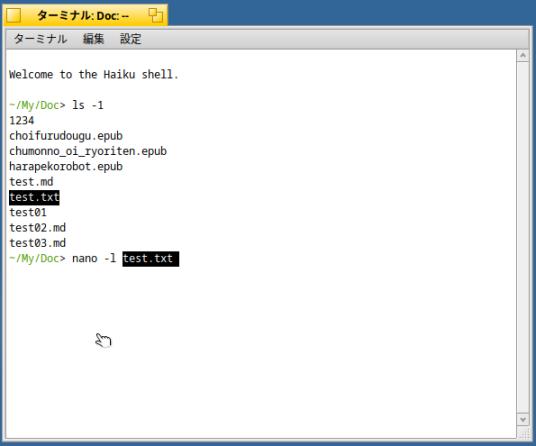Click the window zoom button in the tab

click(156, 15)
